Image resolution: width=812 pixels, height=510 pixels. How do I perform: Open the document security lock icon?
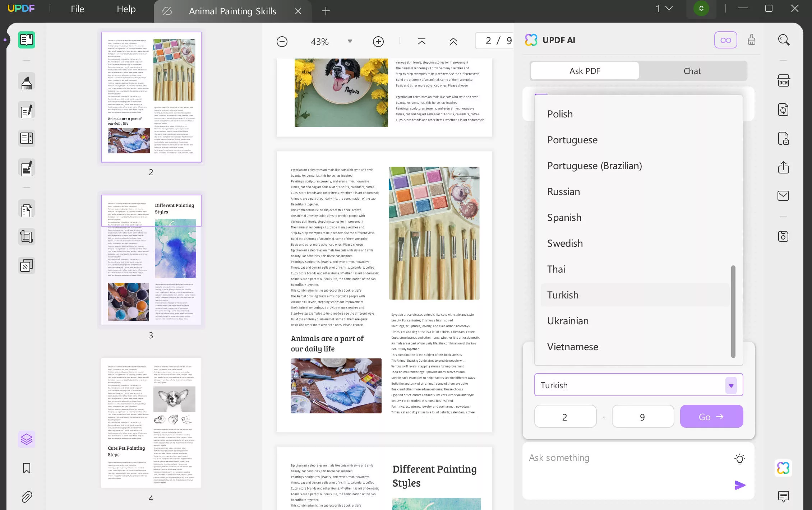point(784,138)
